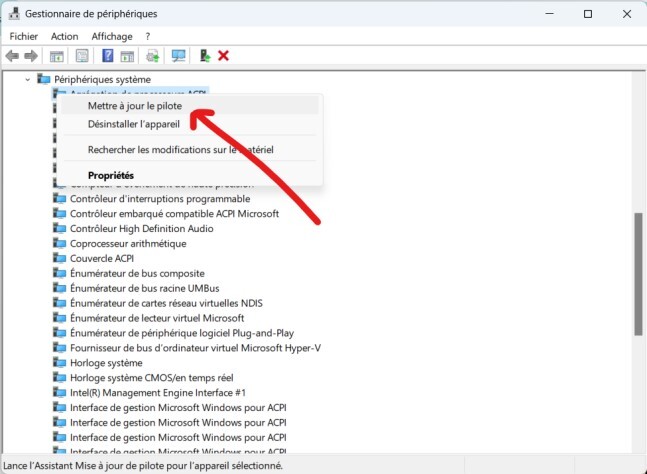
Task: Collapse the Périphériques système tree node
Action: click(26, 79)
